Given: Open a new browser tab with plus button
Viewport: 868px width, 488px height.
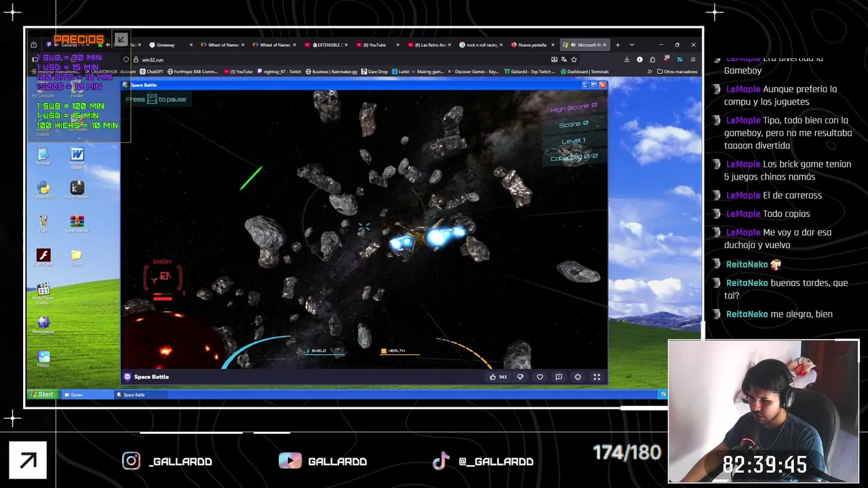Looking at the screenshot, I should click(x=617, y=45).
